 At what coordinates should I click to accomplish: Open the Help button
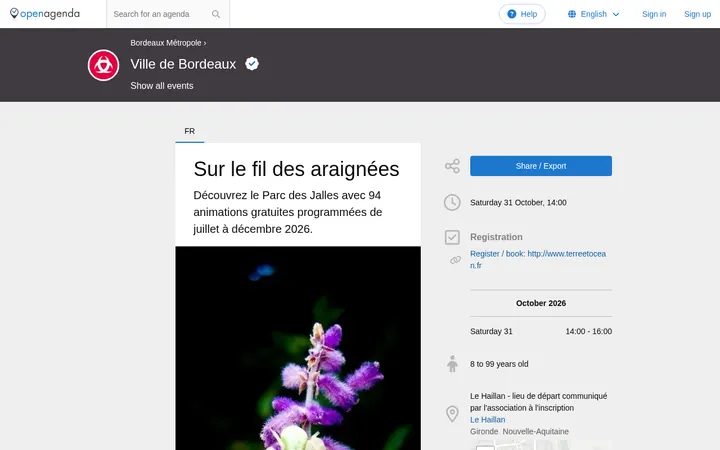(522, 14)
